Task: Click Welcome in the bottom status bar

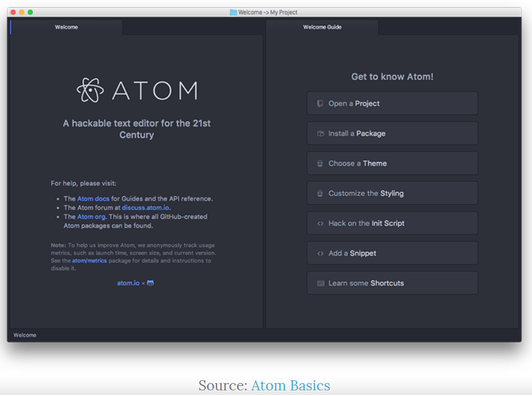Action: [25, 335]
